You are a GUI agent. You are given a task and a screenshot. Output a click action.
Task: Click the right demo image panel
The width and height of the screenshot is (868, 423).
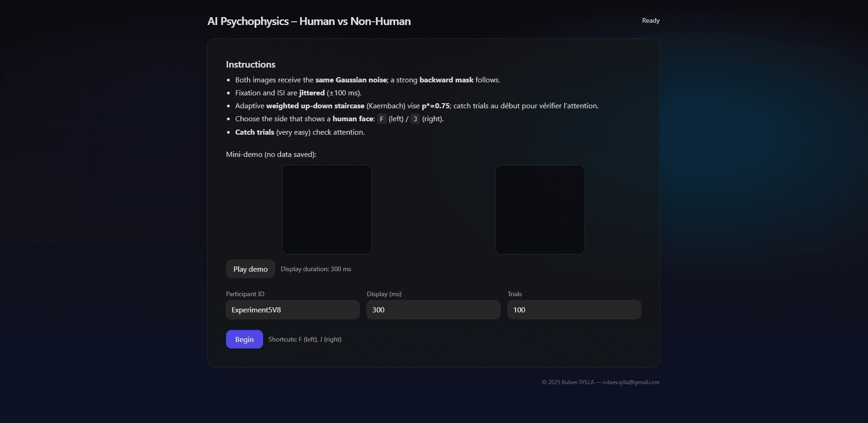pos(540,210)
